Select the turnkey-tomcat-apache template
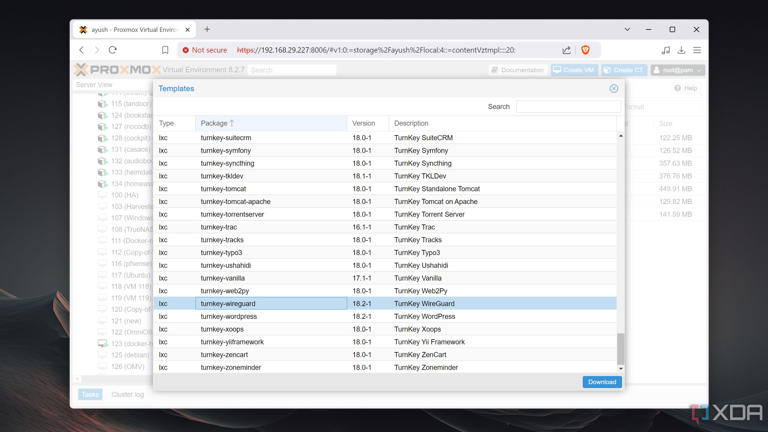Viewport: 768px width, 432px height. [385, 201]
